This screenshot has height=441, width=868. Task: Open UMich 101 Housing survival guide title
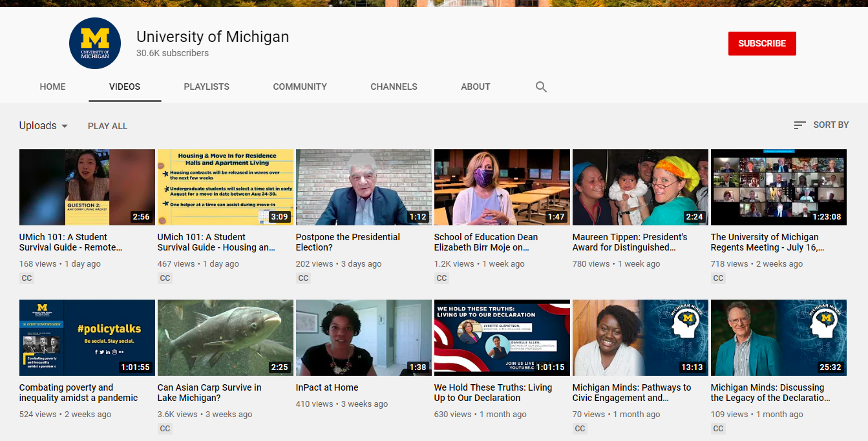[216, 242]
